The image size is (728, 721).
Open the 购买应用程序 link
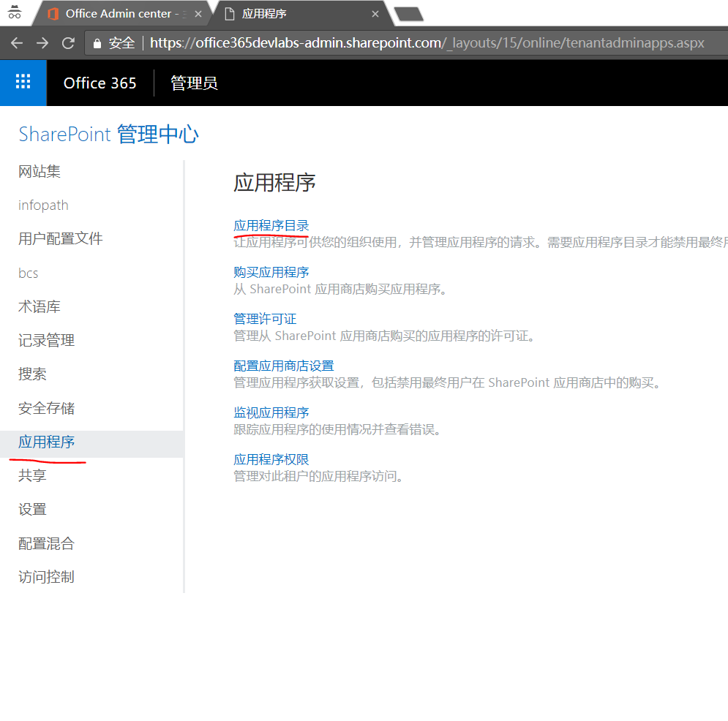coord(271,271)
